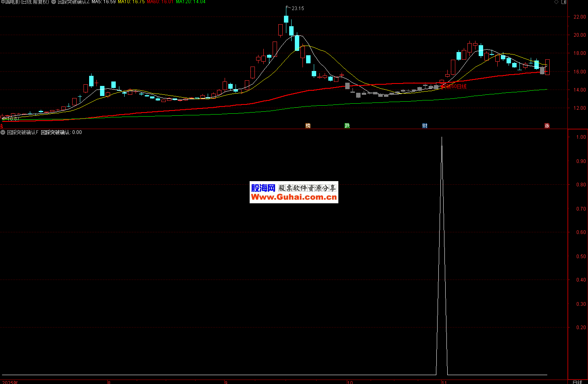The width and height of the screenshot is (588, 384).
Task: Click the 日线 period label at bottom right
Action: coord(577,382)
